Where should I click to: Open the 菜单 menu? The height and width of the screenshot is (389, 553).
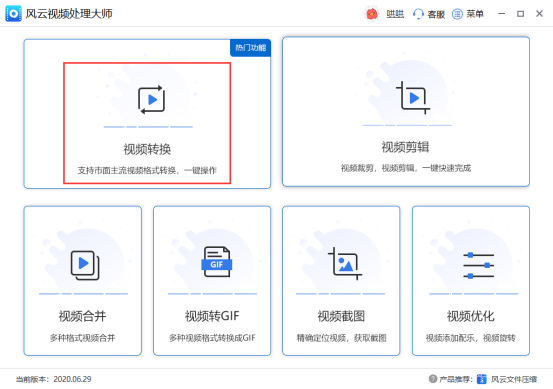[475, 14]
